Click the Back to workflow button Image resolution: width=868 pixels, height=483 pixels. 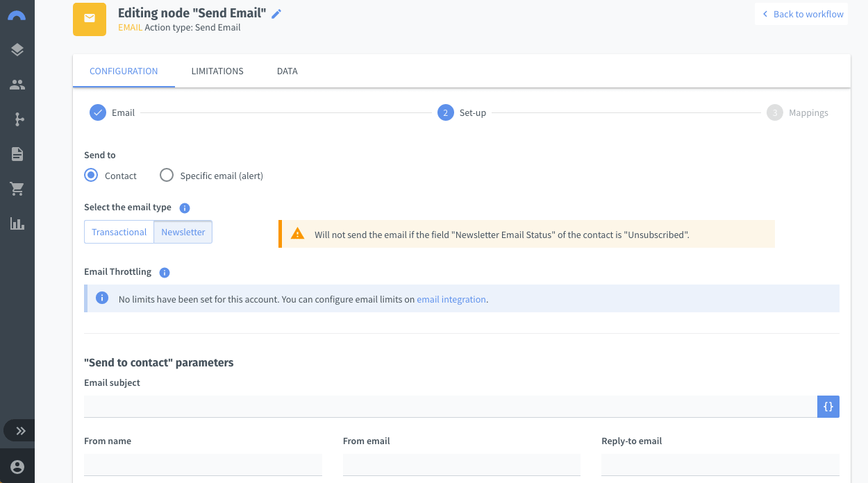(801, 14)
